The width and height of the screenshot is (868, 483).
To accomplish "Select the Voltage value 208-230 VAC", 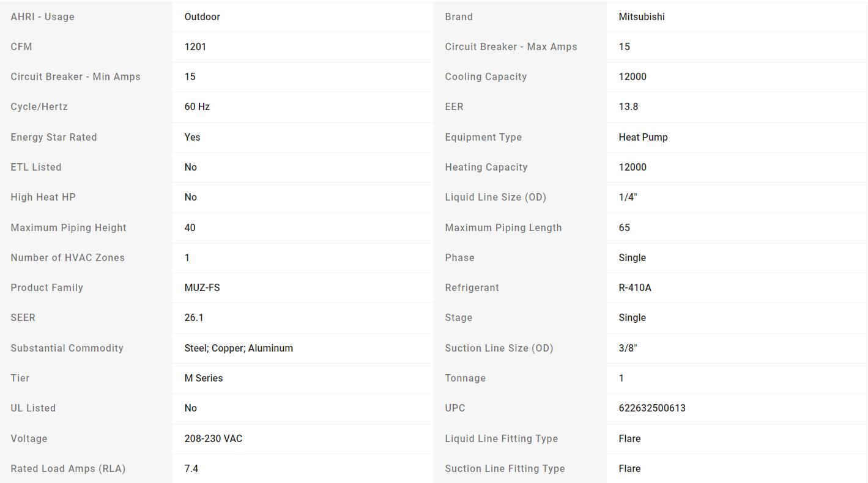I will (213, 438).
